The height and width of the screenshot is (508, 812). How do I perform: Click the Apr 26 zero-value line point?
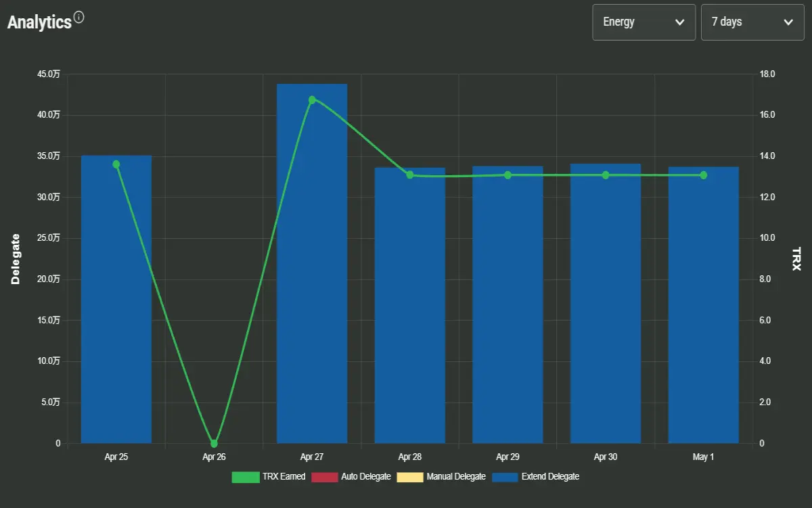pyautogui.click(x=214, y=444)
